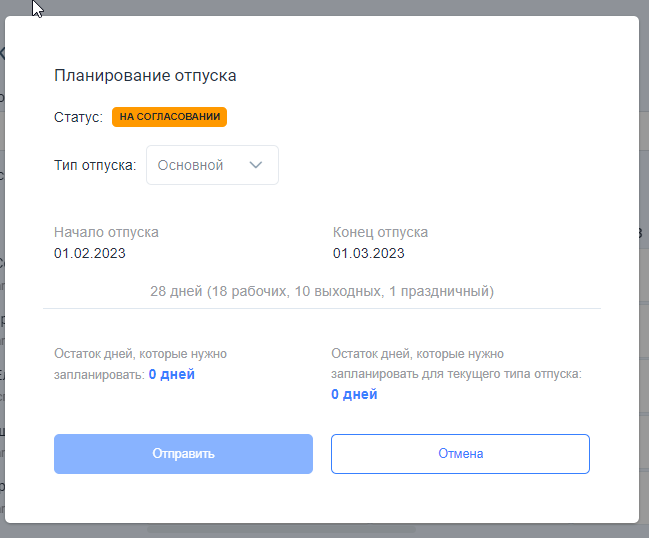Click the Тип отпуска label
Image resolution: width=649 pixels, height=538 pixels.
tap(95, 165)
